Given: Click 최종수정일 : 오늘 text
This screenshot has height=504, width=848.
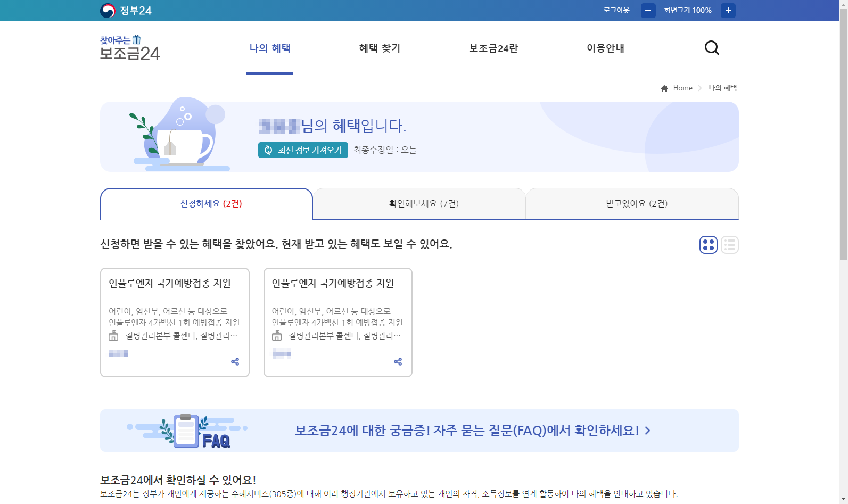Looking at the screenshot, I should coord(385,150).
